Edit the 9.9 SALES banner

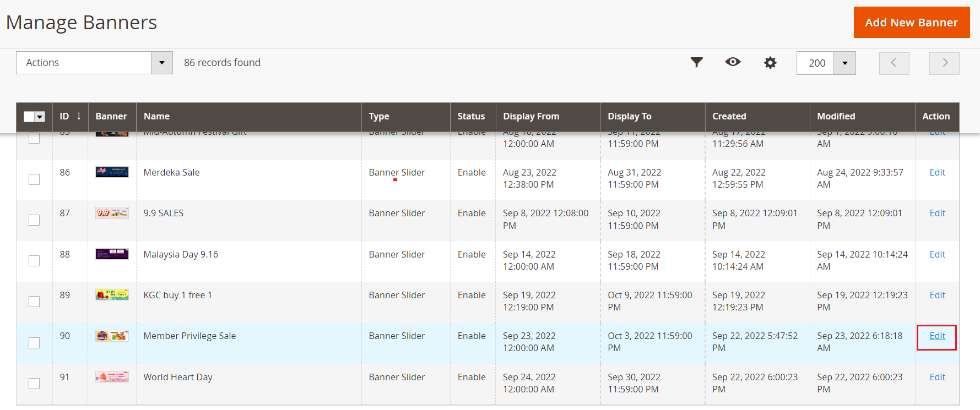coord(937,213)
